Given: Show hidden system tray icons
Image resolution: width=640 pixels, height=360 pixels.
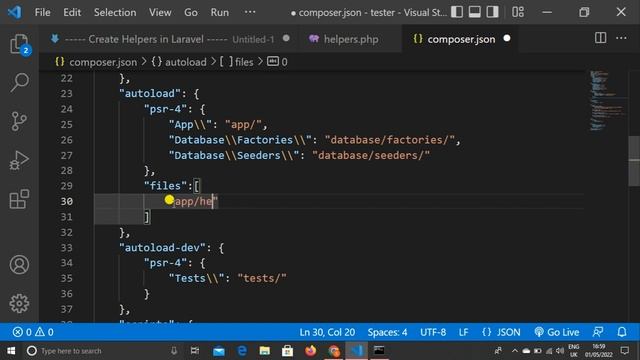Looking at the screenshot, I should point(514,351).
